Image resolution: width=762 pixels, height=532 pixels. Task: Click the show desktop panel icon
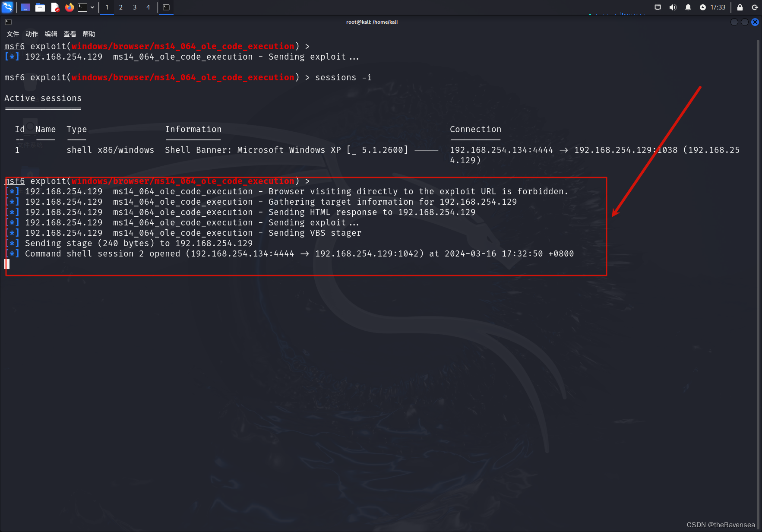coord(25,7)
